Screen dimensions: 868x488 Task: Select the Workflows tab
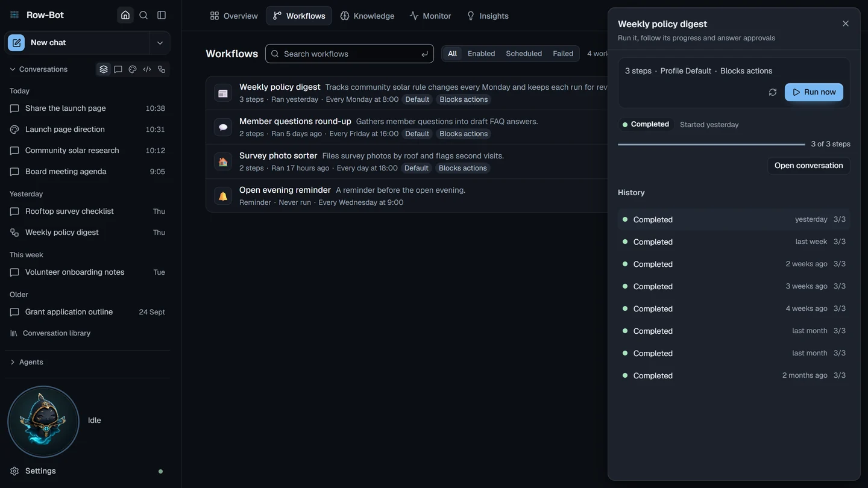299,16
